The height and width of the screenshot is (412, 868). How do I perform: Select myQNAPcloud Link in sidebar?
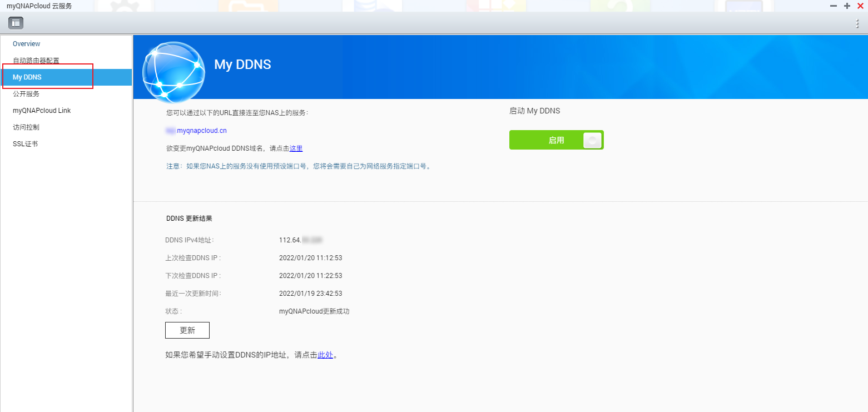point(42,111)
